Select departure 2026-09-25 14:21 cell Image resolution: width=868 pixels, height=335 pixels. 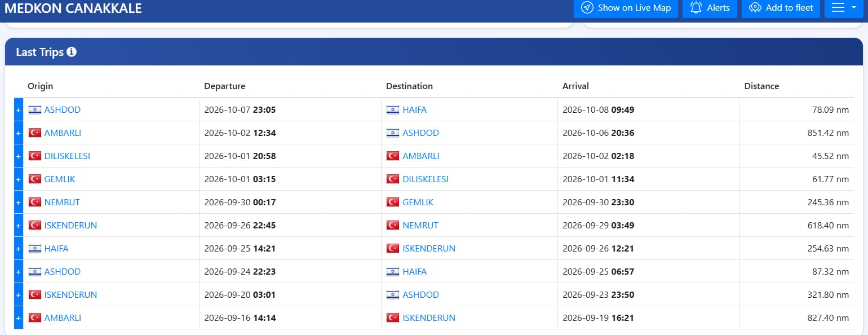[x=290, y=249]
